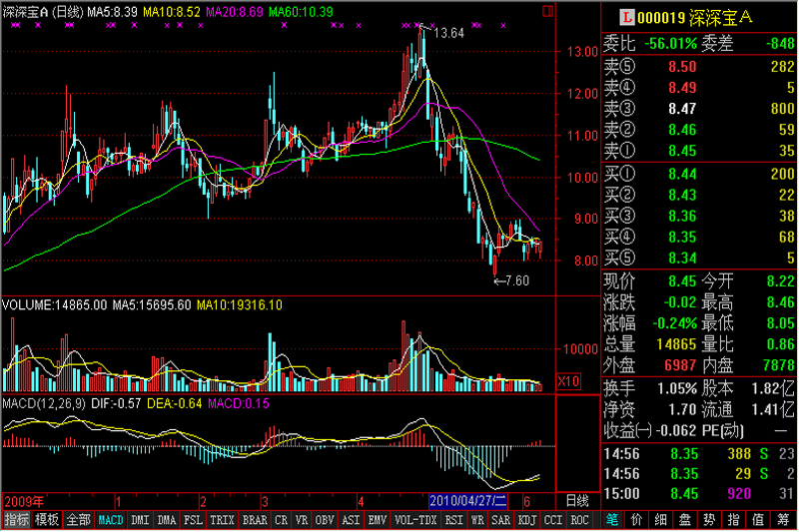Switch to the EMV indicator
Image resolution: width=799 pixels, height=532 pixels.
(378, 520)
